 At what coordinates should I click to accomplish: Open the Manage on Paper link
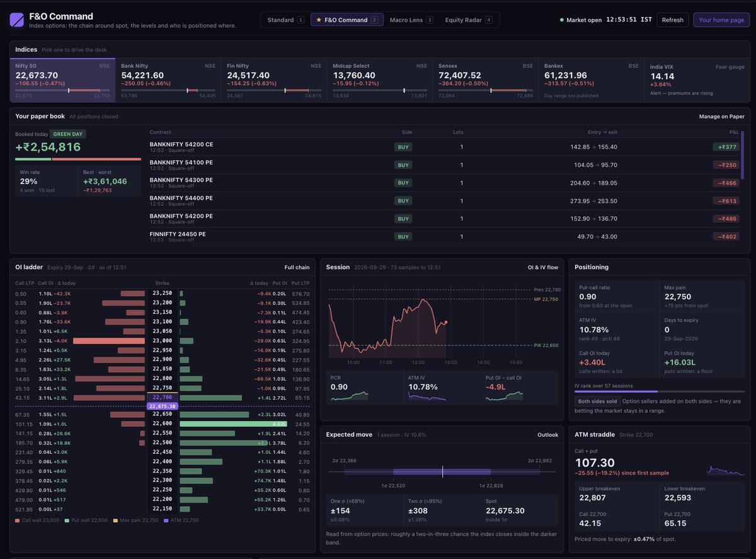pyautogui.click(x=721, y=117)
